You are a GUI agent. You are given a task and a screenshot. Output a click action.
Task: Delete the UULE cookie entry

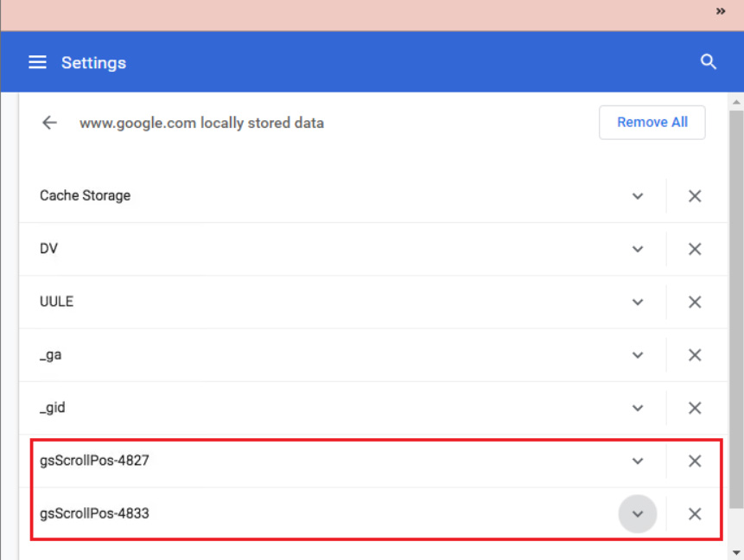(x=695, y=302)
